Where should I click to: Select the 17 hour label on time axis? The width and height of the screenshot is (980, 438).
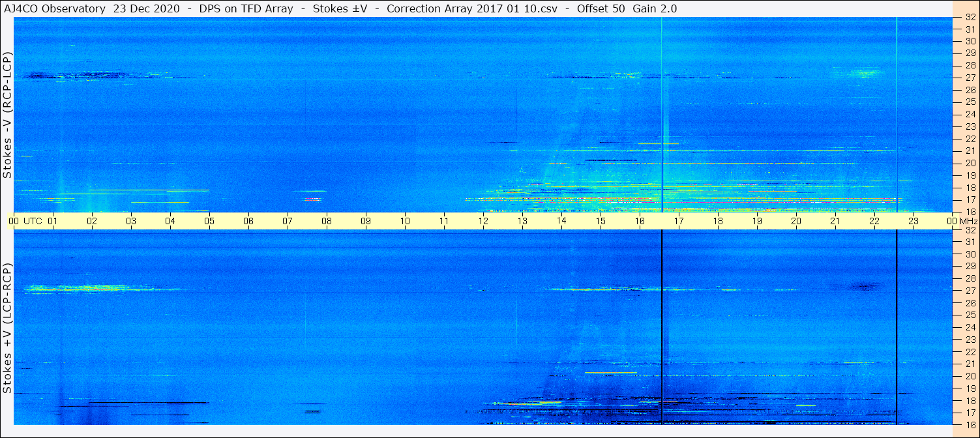(x=679, y=221)
